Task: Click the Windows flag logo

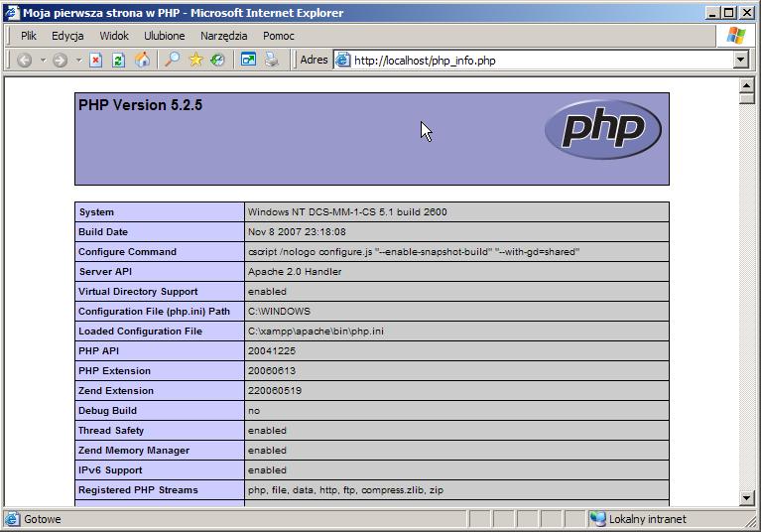Action: pos(736,36)
